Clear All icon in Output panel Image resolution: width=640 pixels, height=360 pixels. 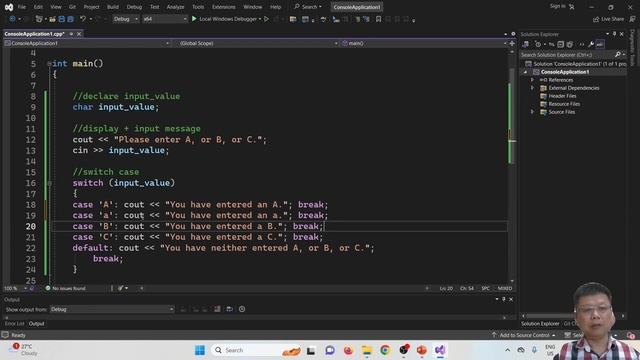point(217,309)
